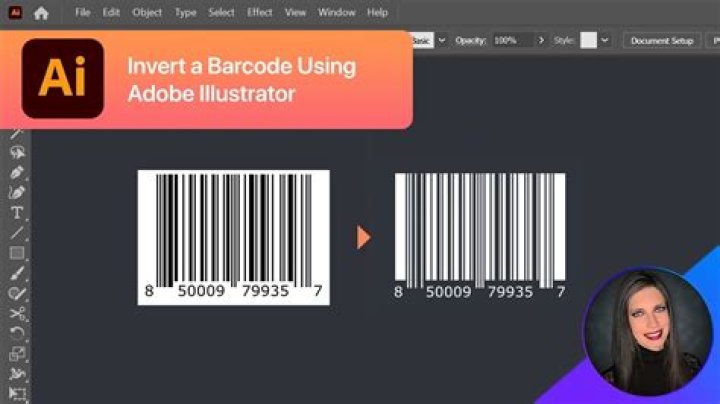This screenshot has width=720, height=404.
Task: Select the Free Transform tool
Action: pos(17,394)
